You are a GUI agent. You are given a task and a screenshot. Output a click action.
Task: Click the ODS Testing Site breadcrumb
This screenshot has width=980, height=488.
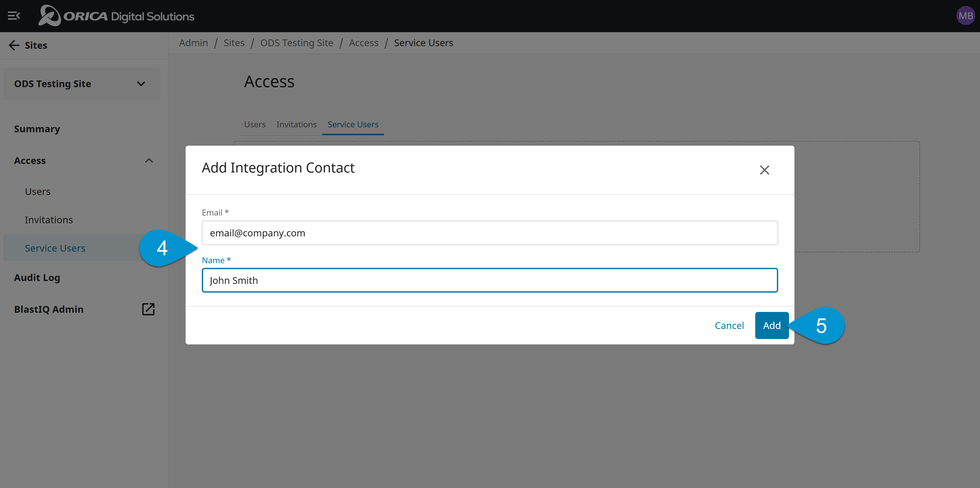pos(297,43)
